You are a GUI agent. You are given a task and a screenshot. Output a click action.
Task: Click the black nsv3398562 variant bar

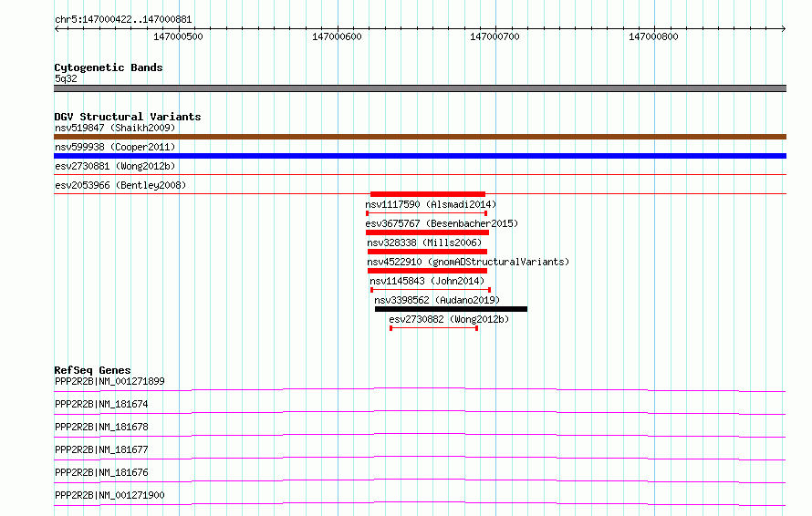click(451, 309)
